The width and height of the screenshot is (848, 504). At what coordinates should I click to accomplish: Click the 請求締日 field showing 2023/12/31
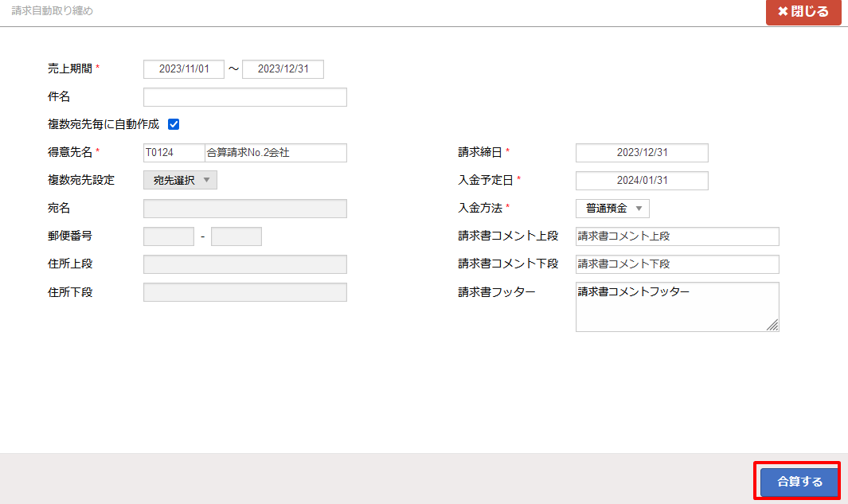pos(642,152)
